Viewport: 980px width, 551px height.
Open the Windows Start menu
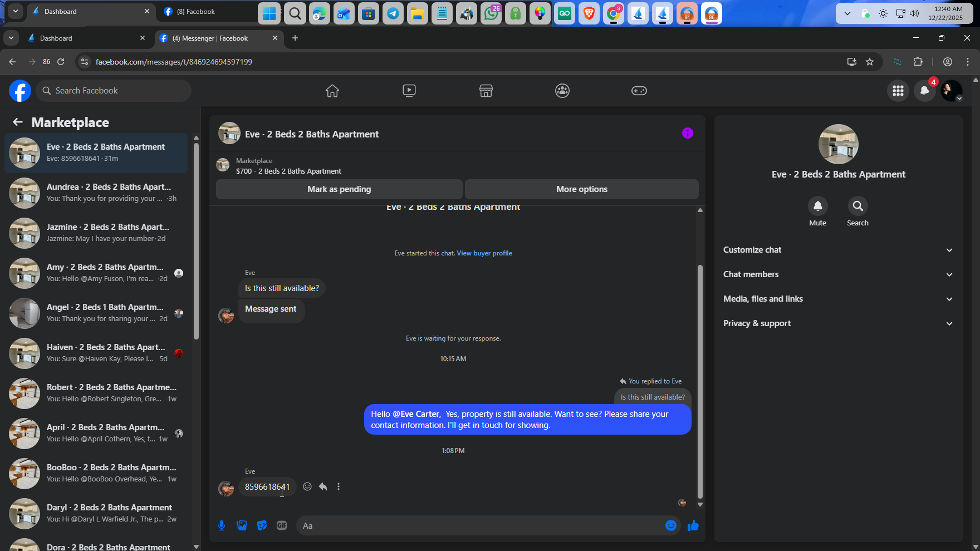[269, 13]
